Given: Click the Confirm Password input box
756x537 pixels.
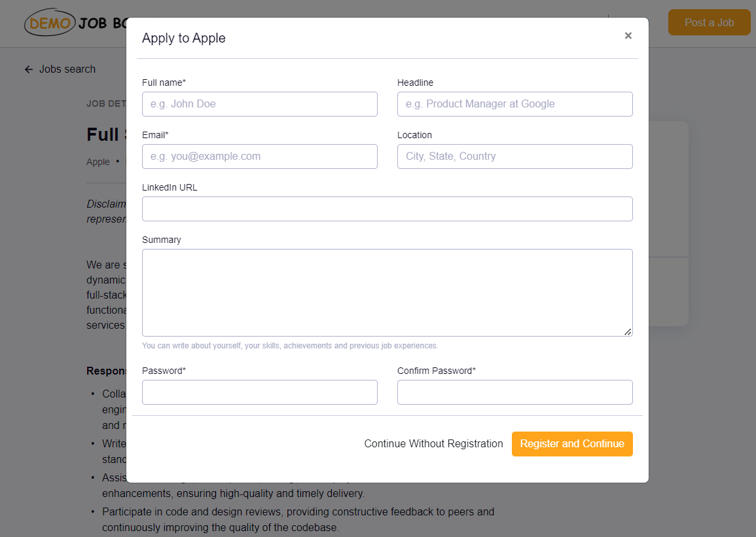Looking at the screenshot, I should click(x=515, y=392).
